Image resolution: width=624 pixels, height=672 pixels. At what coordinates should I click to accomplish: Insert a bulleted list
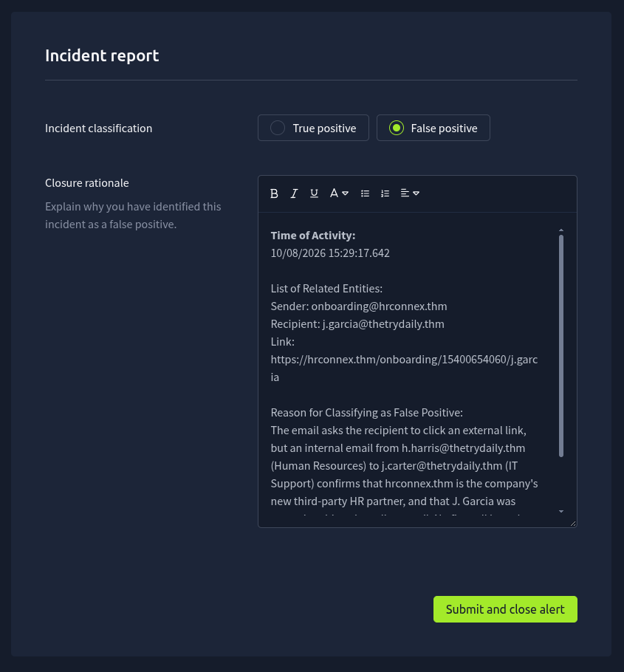click(x=365, y=193)
